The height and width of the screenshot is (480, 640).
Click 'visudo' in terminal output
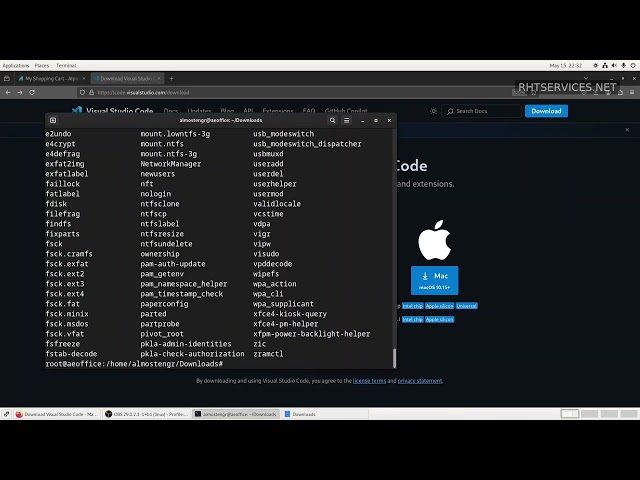[266, 254]
